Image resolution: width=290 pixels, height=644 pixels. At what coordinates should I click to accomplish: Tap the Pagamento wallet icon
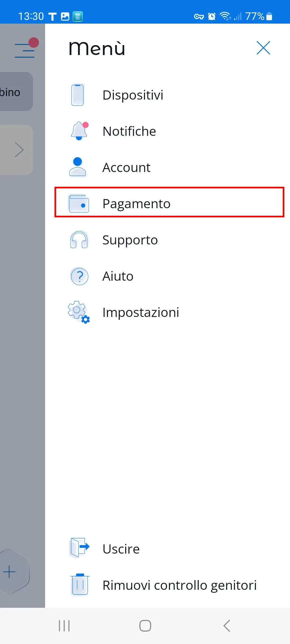(x=79, y=204)
